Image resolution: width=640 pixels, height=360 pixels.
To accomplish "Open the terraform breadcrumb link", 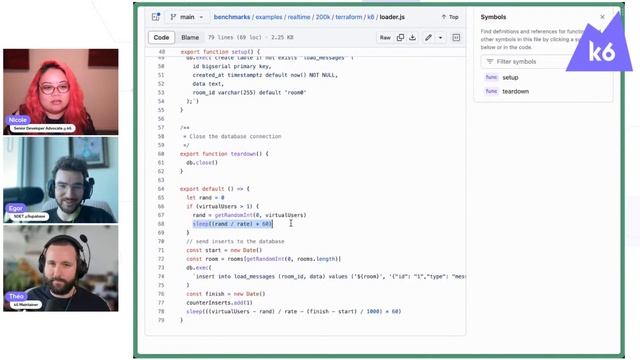I will click(349, 17).
